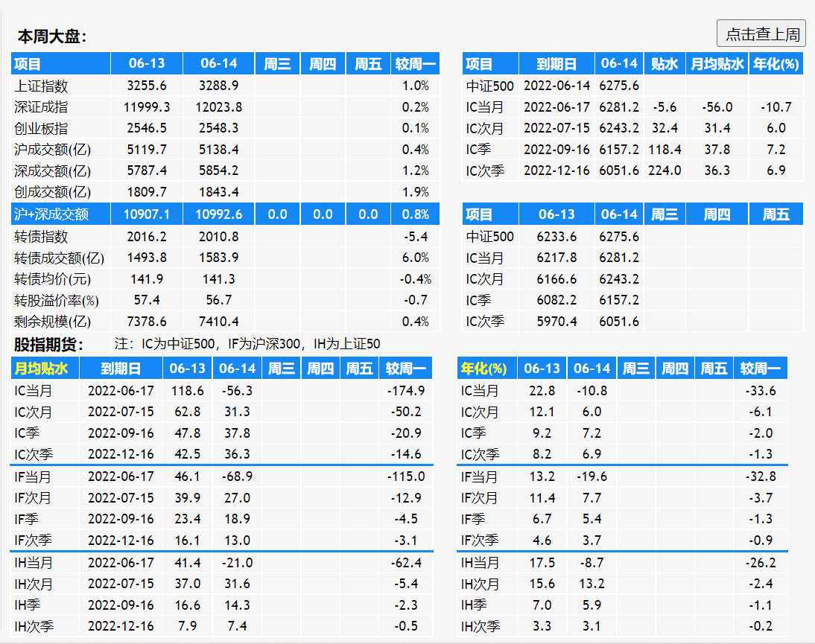Click the 点击查上周 button
The height and width of the screenshot is (644, 815).
pyautogui.click(x=761, y=34)
